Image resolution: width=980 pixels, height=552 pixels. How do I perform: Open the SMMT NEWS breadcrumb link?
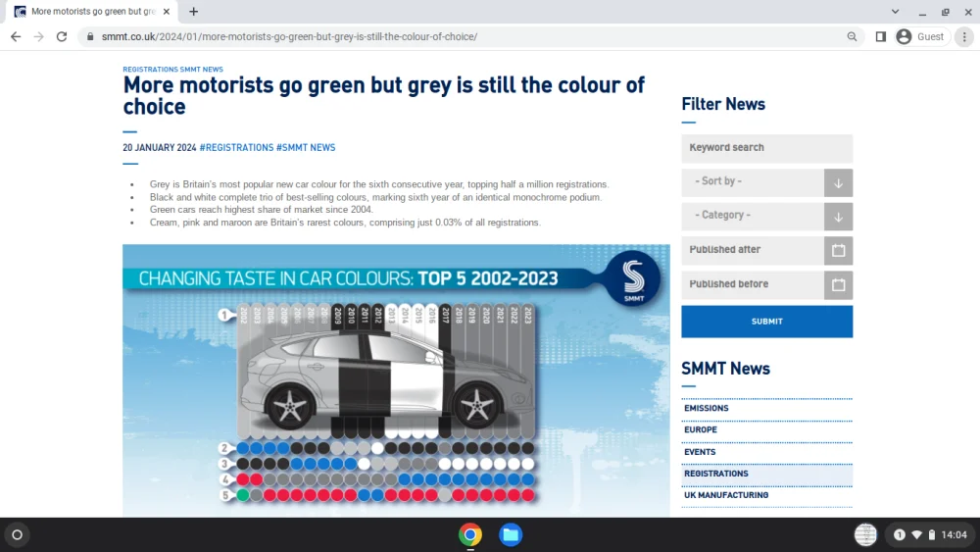tap(201, 70)
